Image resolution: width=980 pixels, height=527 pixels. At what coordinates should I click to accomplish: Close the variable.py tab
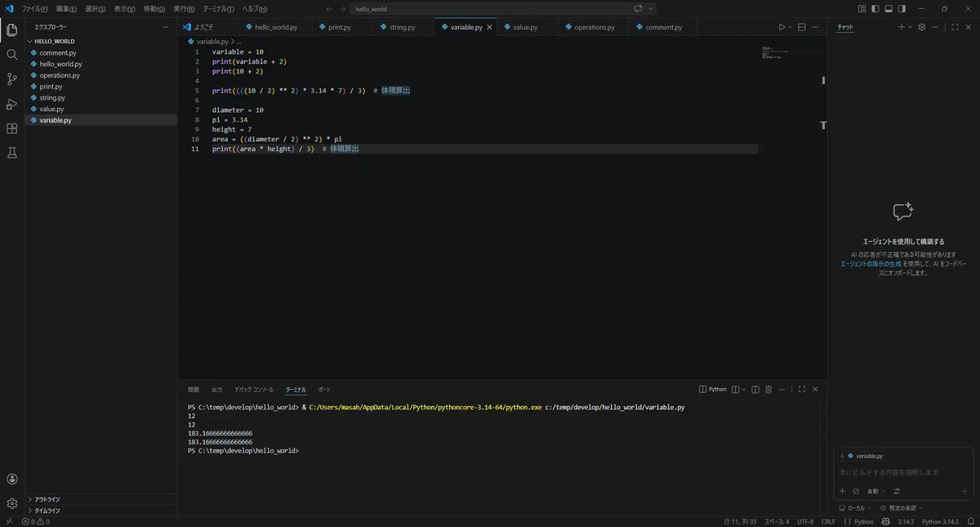point(490,27)
